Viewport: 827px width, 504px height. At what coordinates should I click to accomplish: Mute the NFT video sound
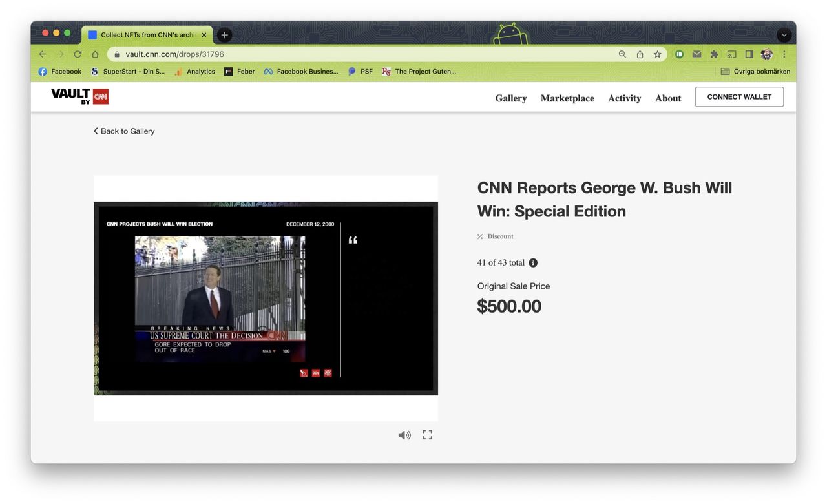(404, 435)
